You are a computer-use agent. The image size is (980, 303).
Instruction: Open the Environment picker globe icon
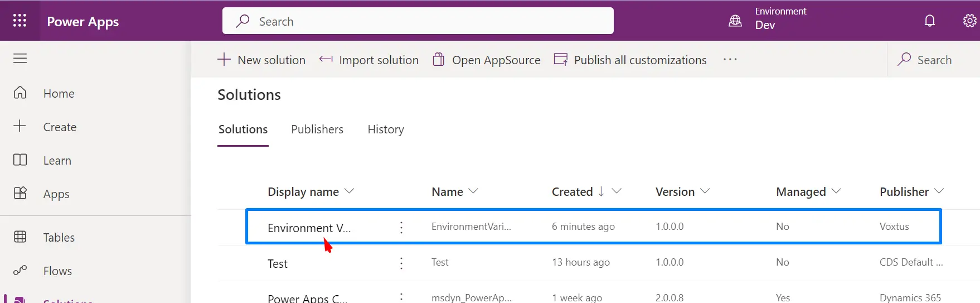[735, 21]
